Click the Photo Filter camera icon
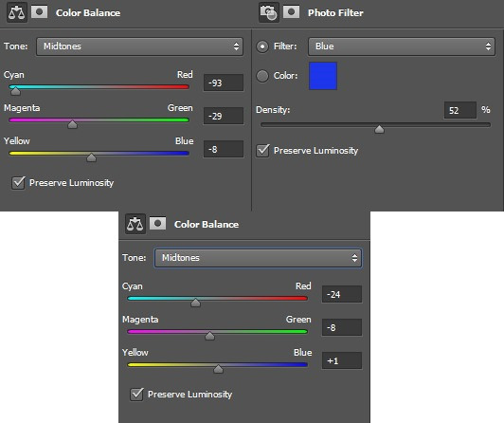Viewport: 504px width, 423px height. [269, 12]
